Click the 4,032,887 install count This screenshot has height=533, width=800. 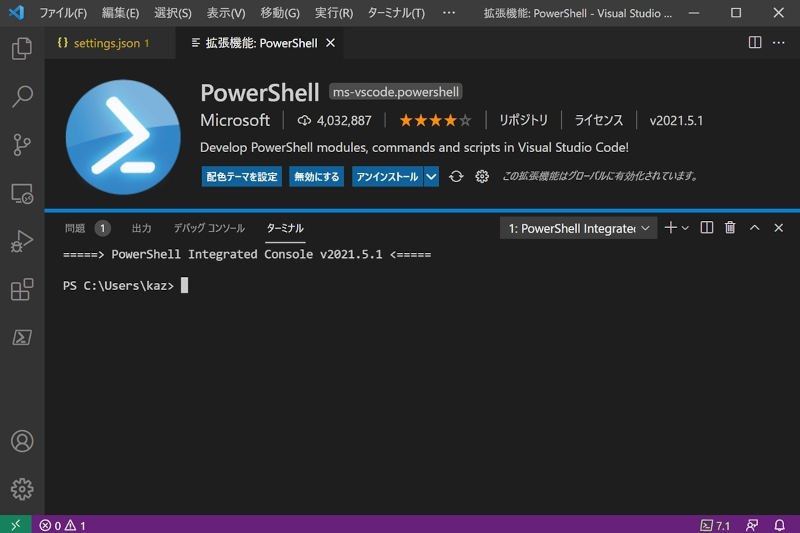[x=335, y=120]
